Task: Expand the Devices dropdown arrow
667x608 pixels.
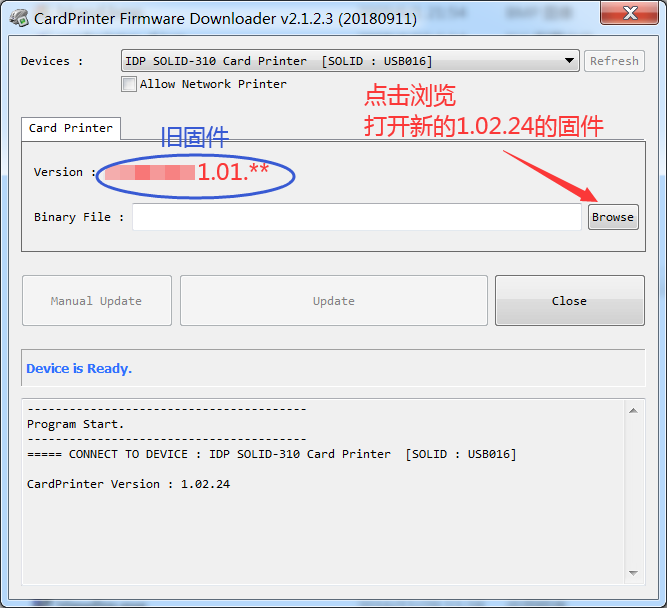Action: (x=570, y=61)
